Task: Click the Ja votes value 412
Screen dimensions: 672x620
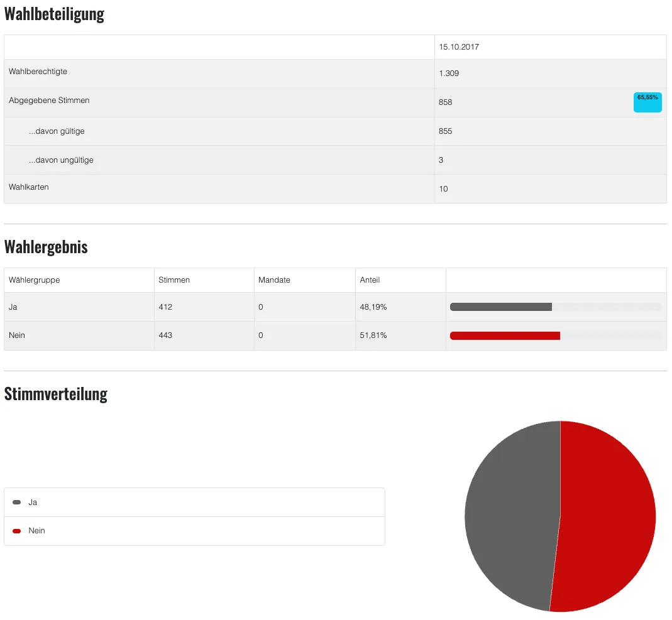Action: click(x=165, y=307)
